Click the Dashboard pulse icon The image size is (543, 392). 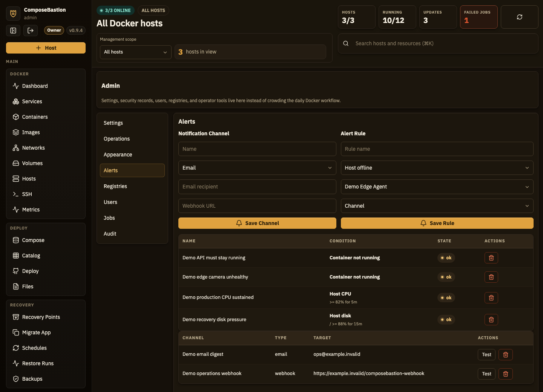(16, 86)
